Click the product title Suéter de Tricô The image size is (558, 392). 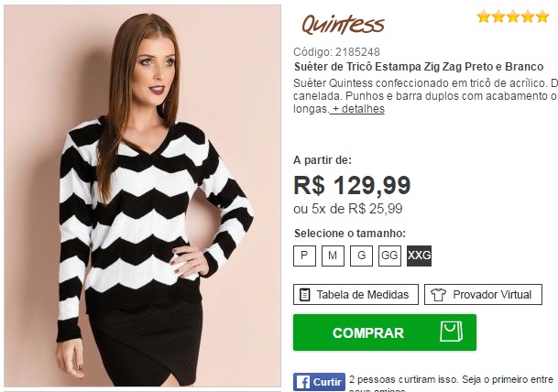coord(419,67)
